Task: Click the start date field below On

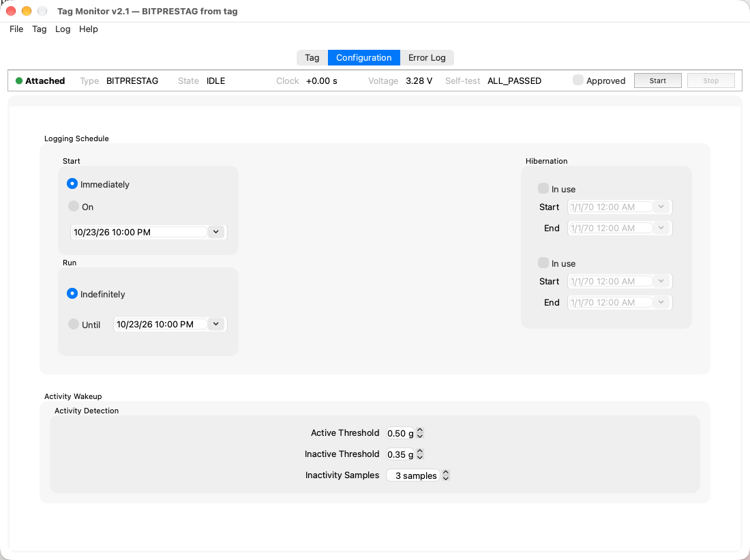Action: point(140,232)
